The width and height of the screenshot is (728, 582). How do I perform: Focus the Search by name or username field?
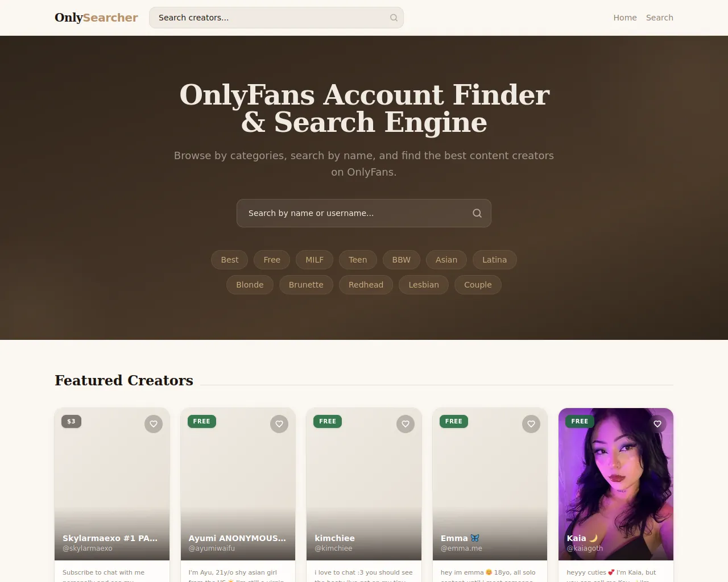[x=364, y=213]
